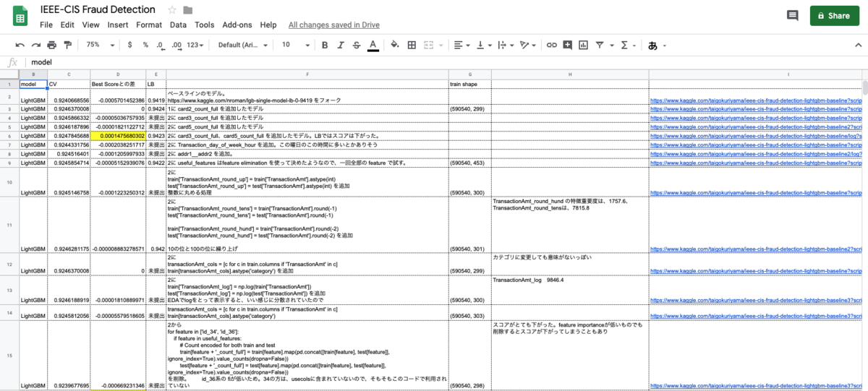Image resolution: width=868 pixels, height=391 pixels.
Task: Open the Kaggle link in row 10
Action: (756, 193)
